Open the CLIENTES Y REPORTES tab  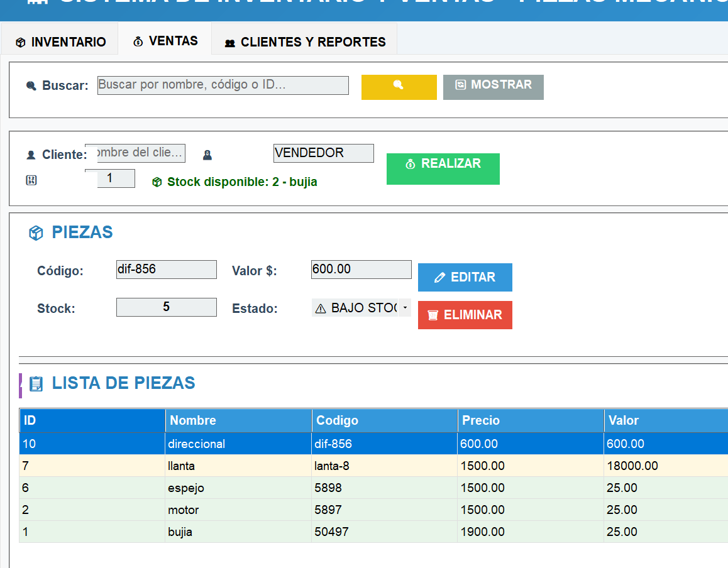[x=305, y=42]
